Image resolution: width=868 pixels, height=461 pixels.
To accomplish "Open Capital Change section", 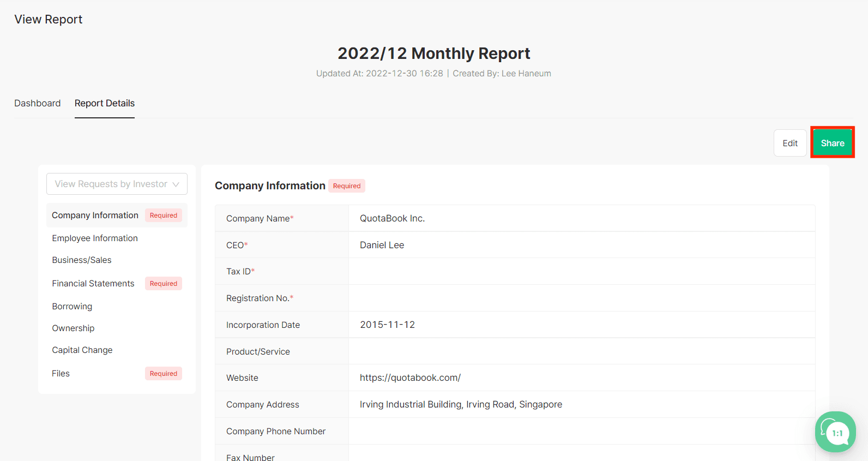I will tap(82, 350).
